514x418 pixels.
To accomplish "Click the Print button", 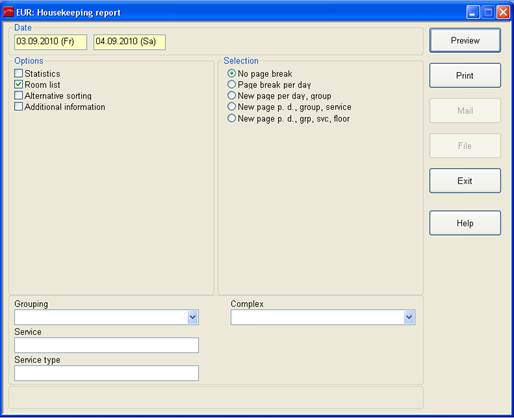I will click(x=465, y=76).
